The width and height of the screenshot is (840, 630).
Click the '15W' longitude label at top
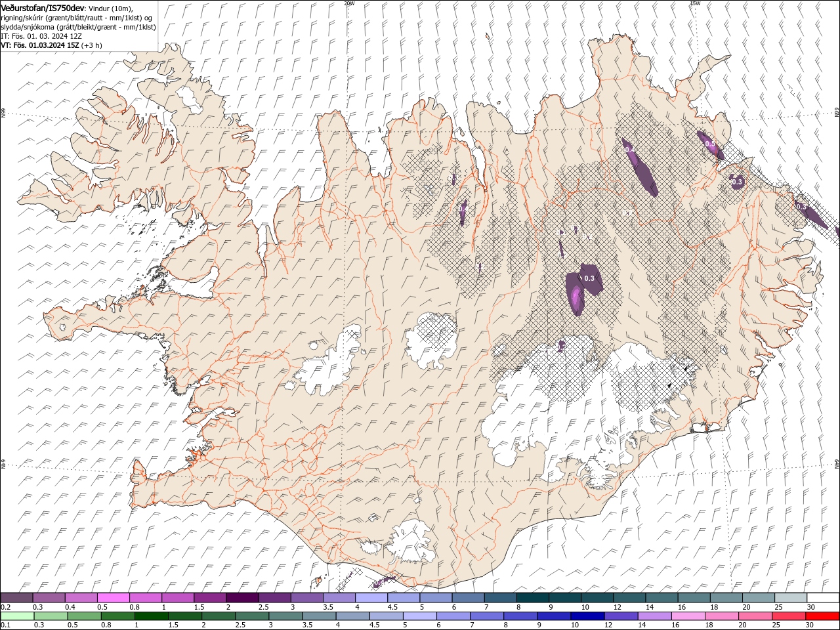(694, 3)
